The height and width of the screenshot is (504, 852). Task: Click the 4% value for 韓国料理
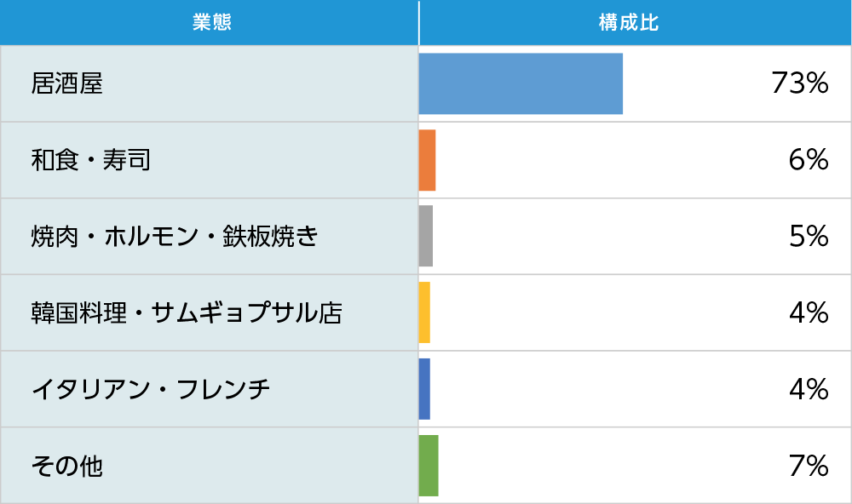[809, 312]
